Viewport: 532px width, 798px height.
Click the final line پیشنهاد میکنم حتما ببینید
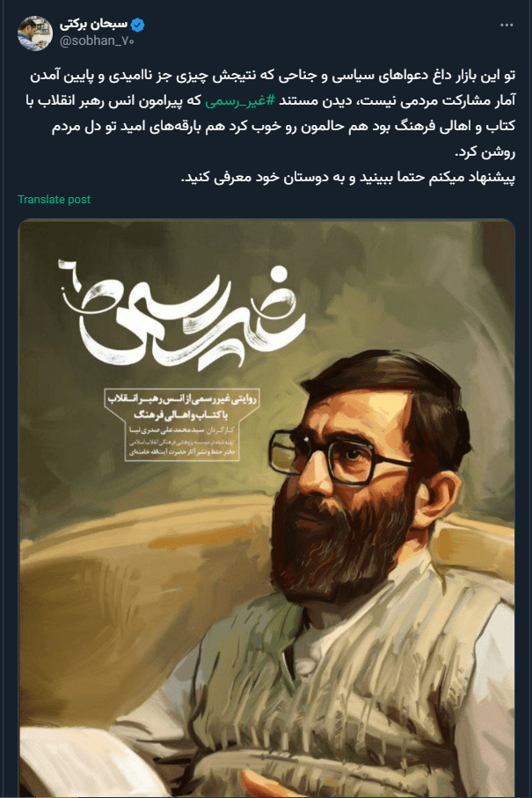point(348,178)
